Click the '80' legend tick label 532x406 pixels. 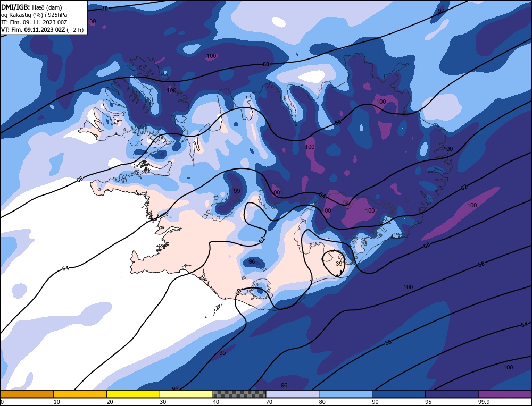[x=322, y=402]
